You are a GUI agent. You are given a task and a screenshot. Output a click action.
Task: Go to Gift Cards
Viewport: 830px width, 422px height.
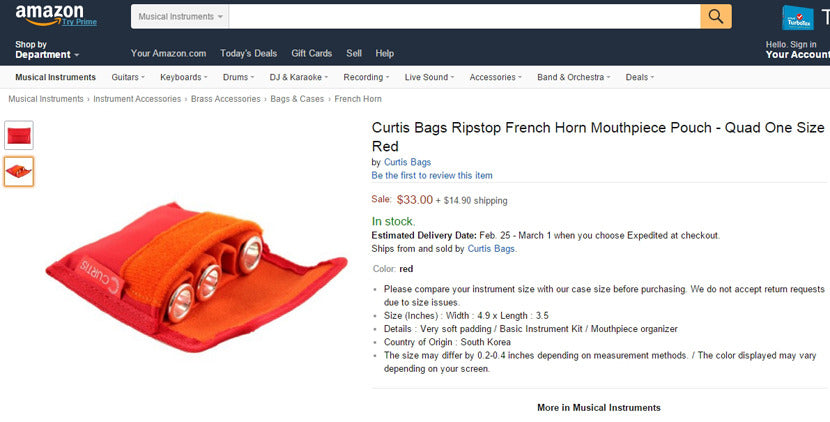click(311, 53)
